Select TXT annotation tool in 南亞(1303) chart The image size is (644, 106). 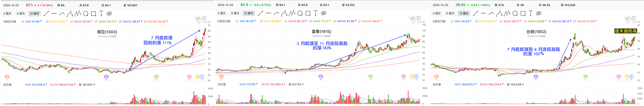101,13
